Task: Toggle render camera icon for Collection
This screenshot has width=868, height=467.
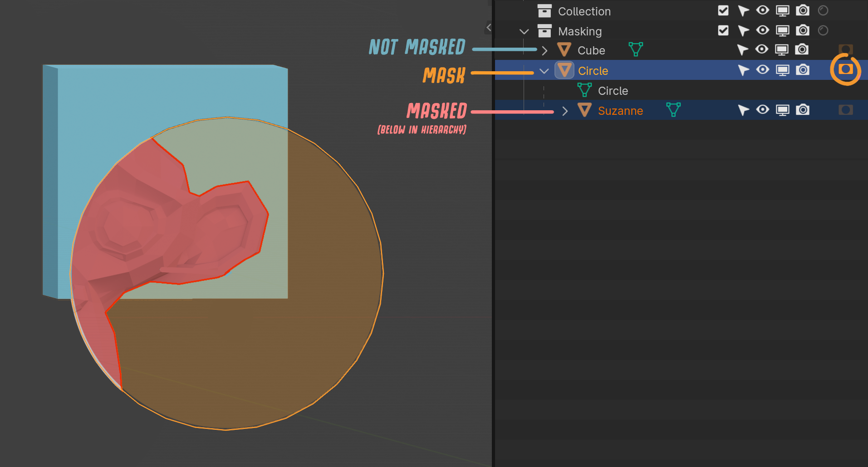Action: pyautogui.click(x=803, y=10)
